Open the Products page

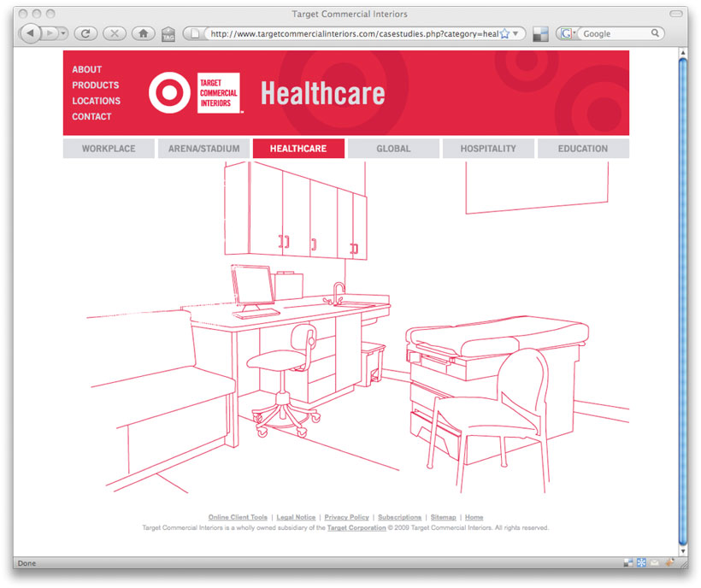95,85
